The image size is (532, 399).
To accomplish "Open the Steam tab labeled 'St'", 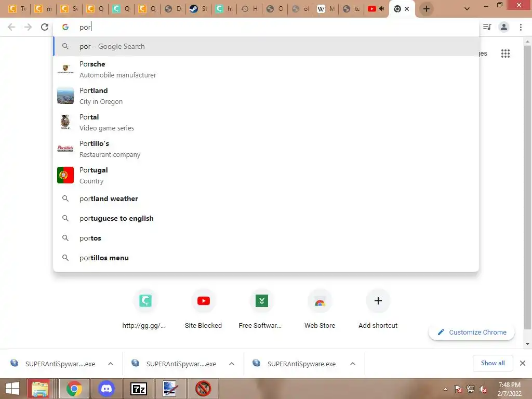I will pyautogui.click(x=198, y=9).
